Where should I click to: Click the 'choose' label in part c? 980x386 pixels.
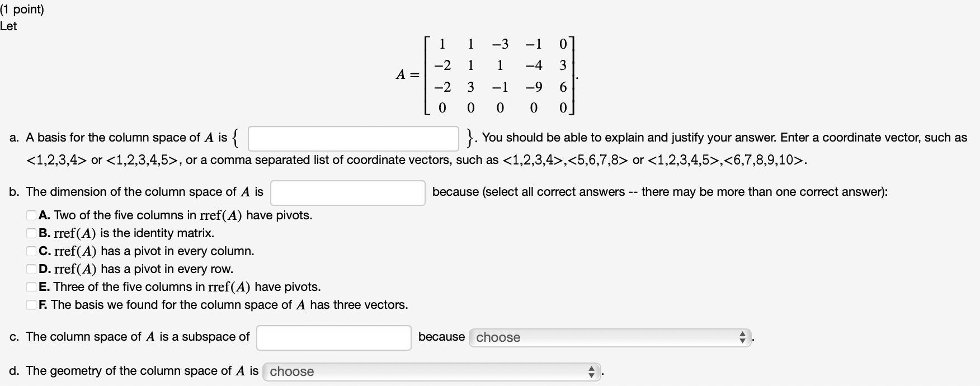point(497,337)
